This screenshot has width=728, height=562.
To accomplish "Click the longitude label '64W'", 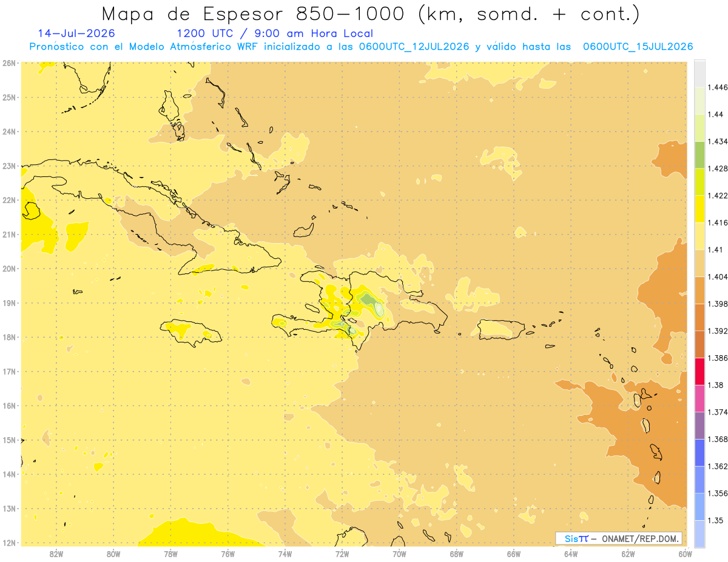I will [571, 554].
